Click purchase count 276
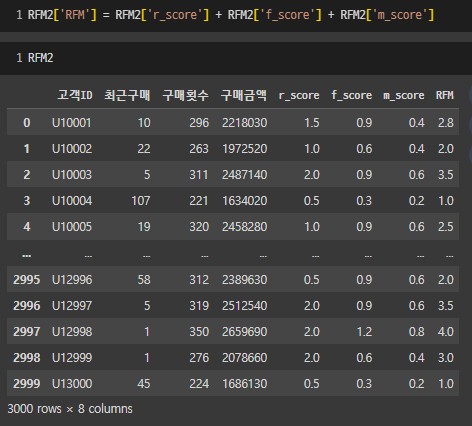This screenshot has width=472, height=426. click(x=199, y=358)
